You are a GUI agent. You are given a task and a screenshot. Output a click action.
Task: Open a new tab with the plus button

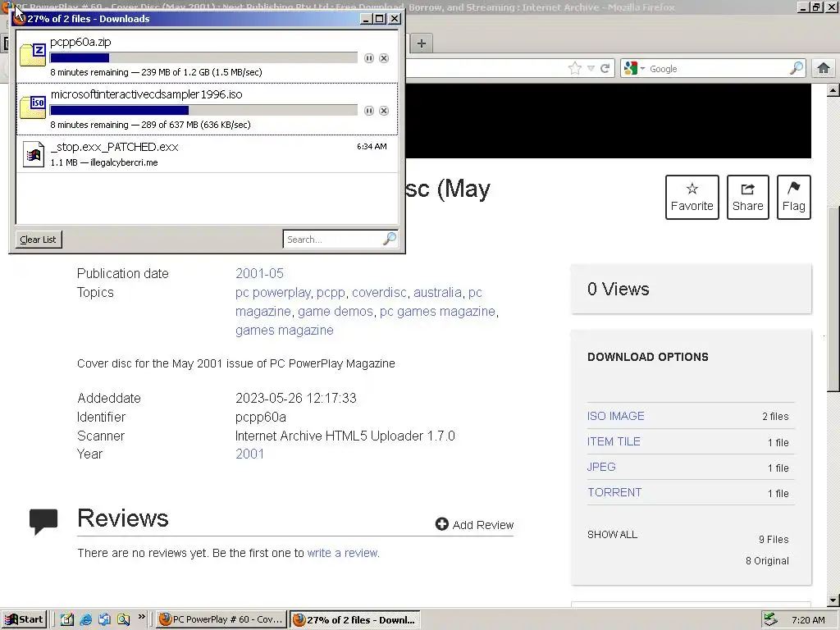coord(422,43)
